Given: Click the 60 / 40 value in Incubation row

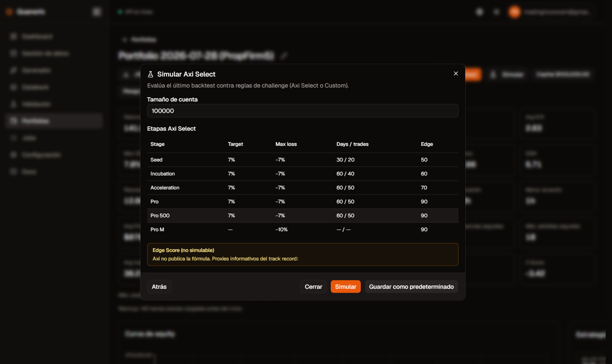Looking at the screenshot, I should click(346, 174).
